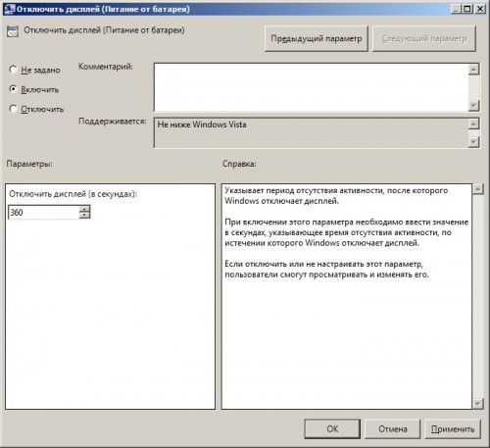Click "Применить" to apply changes

[x=453, y=429]
